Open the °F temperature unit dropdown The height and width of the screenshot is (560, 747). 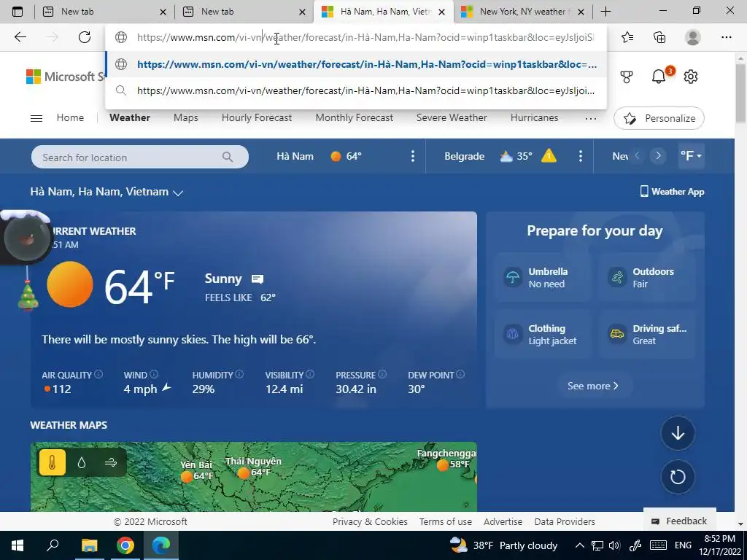[x=690, y=156]
